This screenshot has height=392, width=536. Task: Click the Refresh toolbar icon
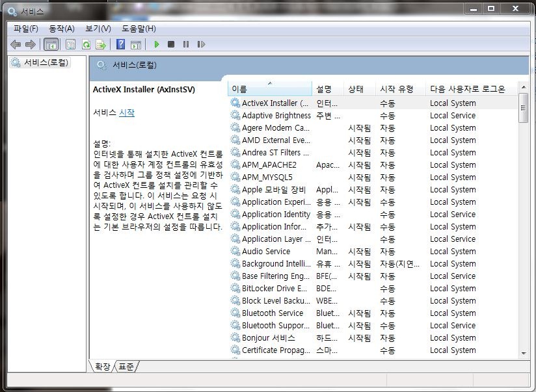coord(86,44)
